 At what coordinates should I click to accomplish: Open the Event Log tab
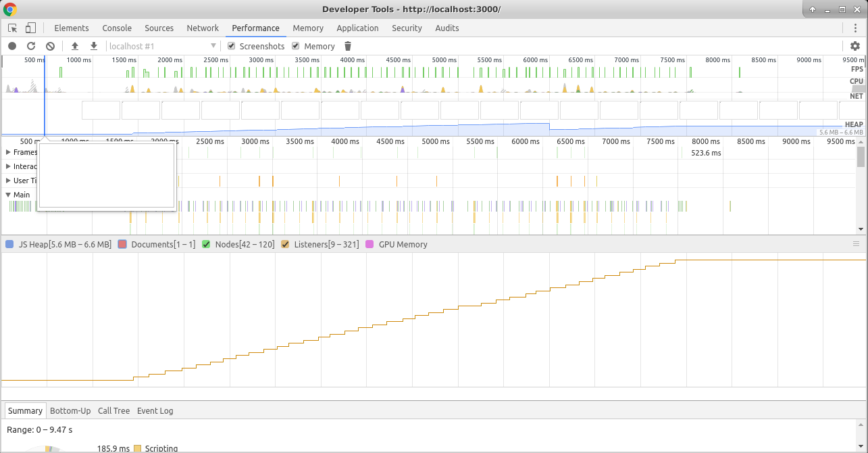[155, 410]
